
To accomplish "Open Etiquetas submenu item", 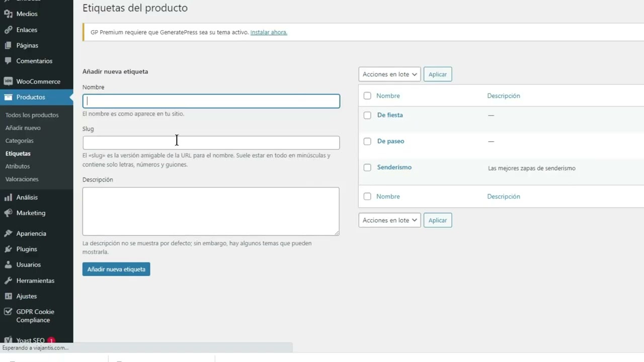I will point(18,153).
